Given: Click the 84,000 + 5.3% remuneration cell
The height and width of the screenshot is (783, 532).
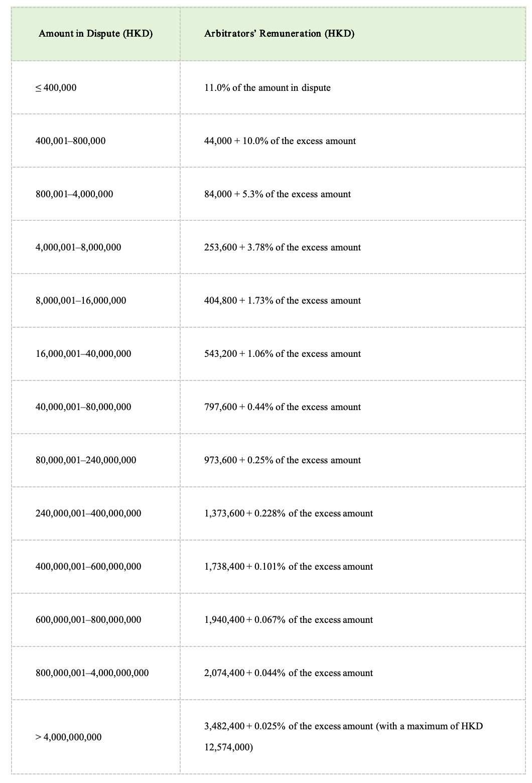Looking at the screenshot, I should [277, 194].
